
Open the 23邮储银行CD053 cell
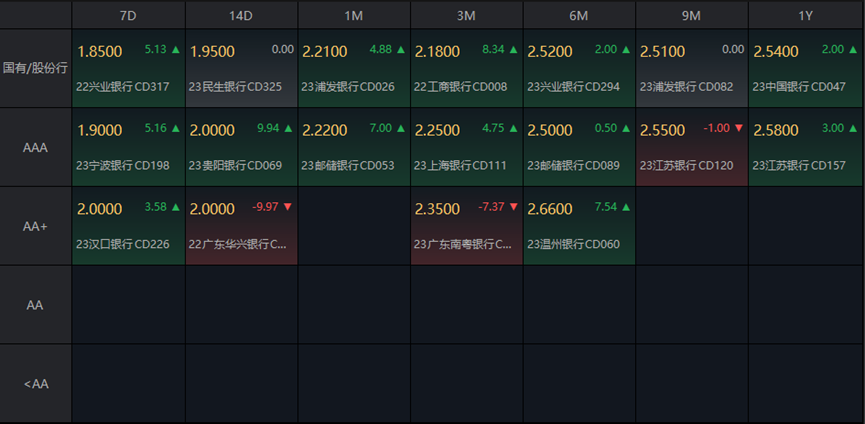(x=354, y=147)
